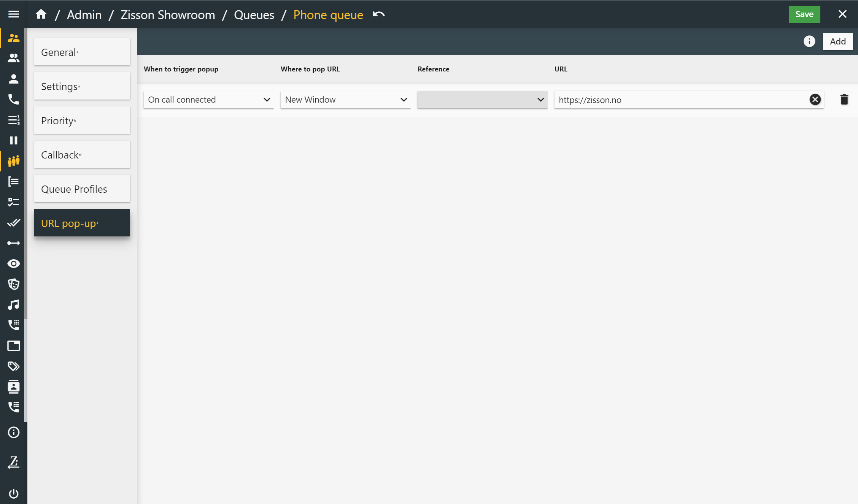Open 'On call connected' trigger dropdown

click(209, 100)
